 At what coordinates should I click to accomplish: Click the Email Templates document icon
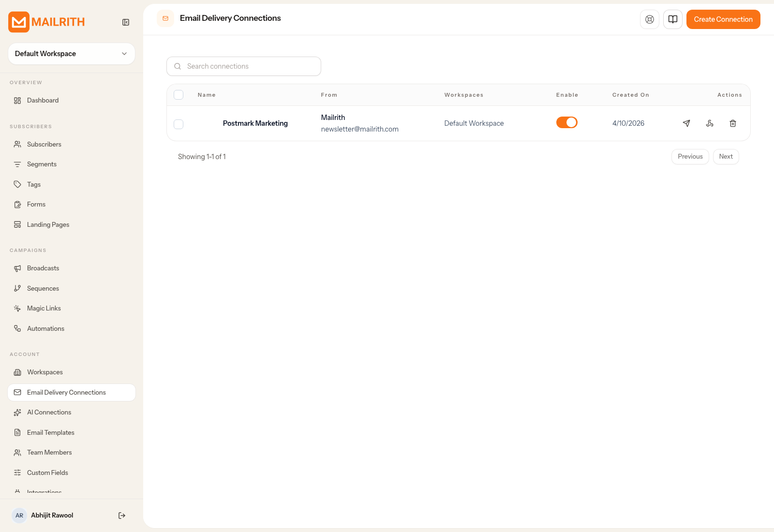pos(17,432)
